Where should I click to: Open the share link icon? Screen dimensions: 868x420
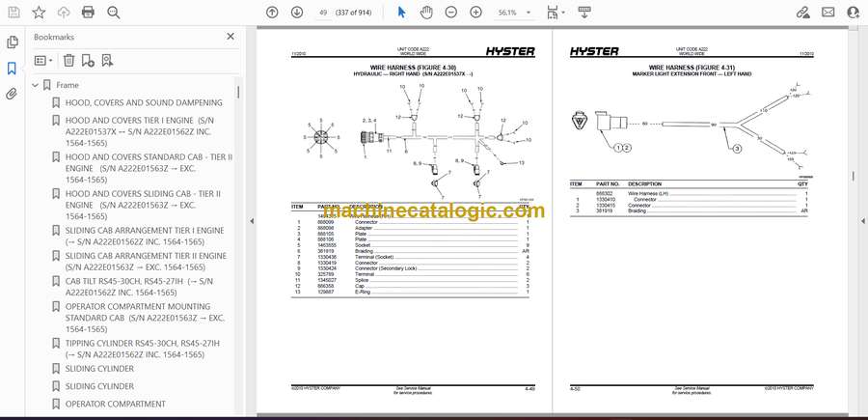(x=802, y=13)
